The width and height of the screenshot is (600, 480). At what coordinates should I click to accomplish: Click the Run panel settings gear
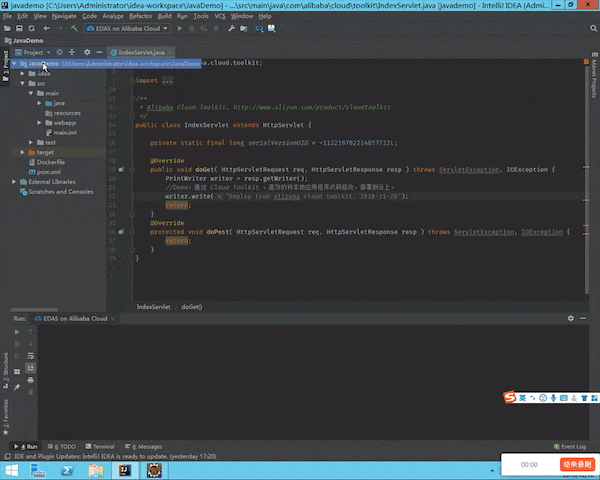[571, 318]
